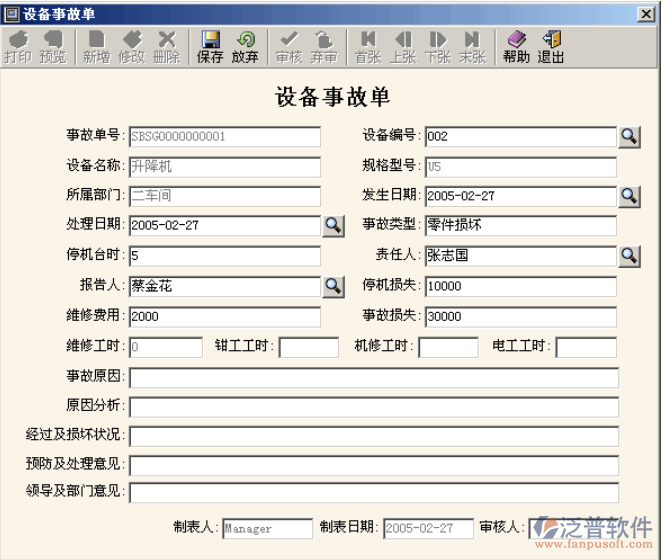Click the 审核 (Approve) toolbar icon
This screenshot has height=560, width=663.
point(289,46)
